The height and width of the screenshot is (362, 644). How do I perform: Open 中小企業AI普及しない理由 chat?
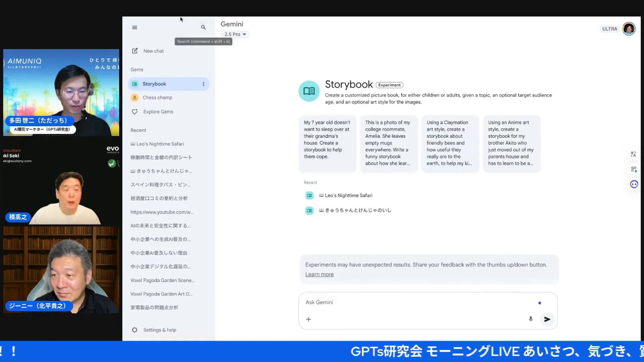tap(159, 253)
